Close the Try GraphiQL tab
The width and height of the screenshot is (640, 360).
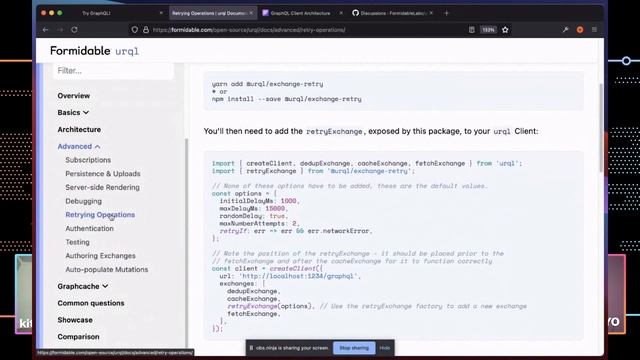pos(161,13)
